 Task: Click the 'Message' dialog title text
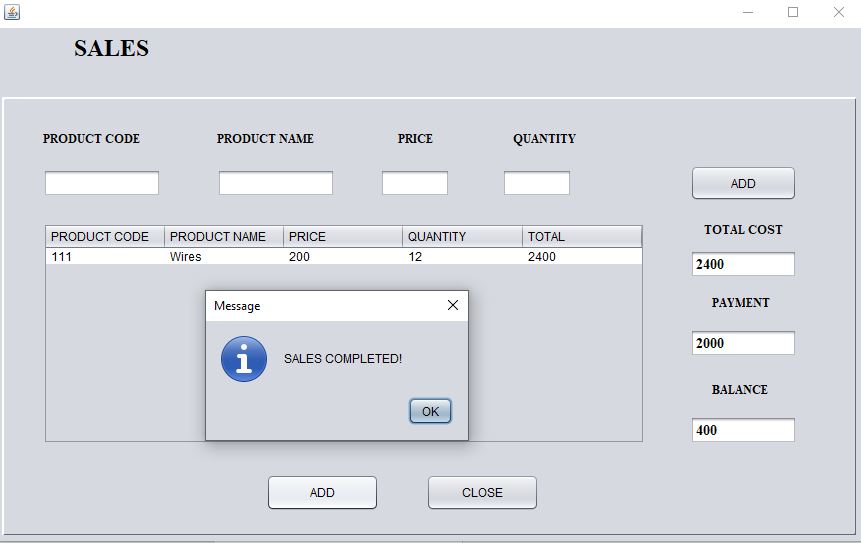(x=237, y=306)
